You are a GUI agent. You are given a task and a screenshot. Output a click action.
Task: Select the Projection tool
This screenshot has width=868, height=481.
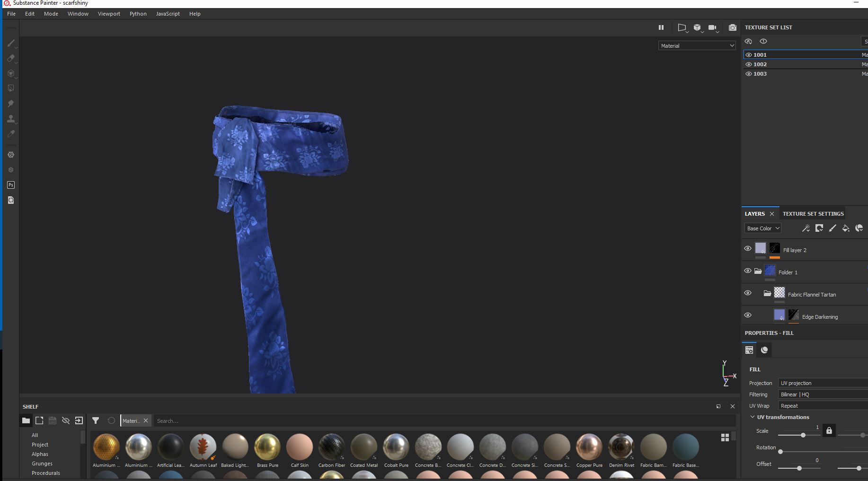click(x=11, y=73)
